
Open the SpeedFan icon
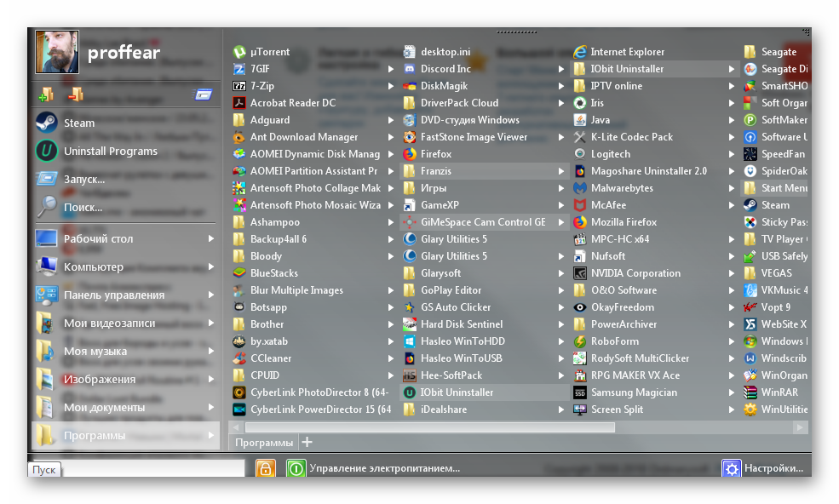click(x=750, y=154)
